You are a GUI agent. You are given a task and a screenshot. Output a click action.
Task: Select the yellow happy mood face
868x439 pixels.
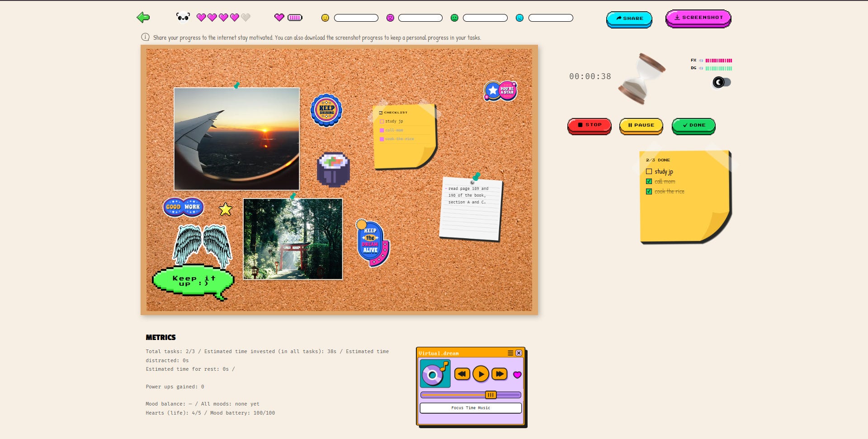click(x=325, y=18)
